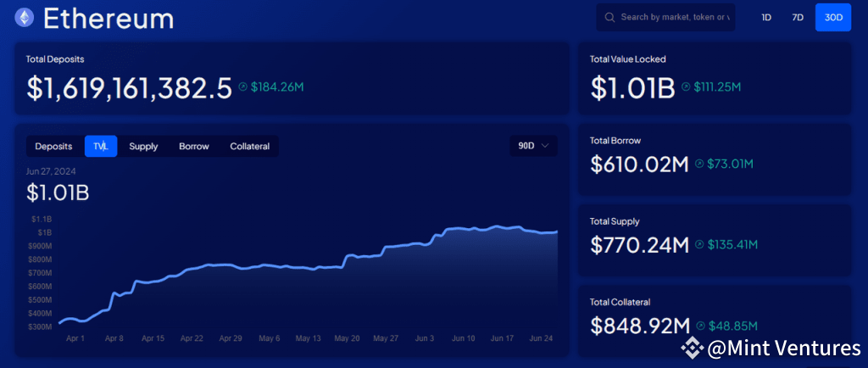Click the Apr 29 x-axis label
Image resolution: width=868 pixels, height=368 pixels.
tap(230, 338)
